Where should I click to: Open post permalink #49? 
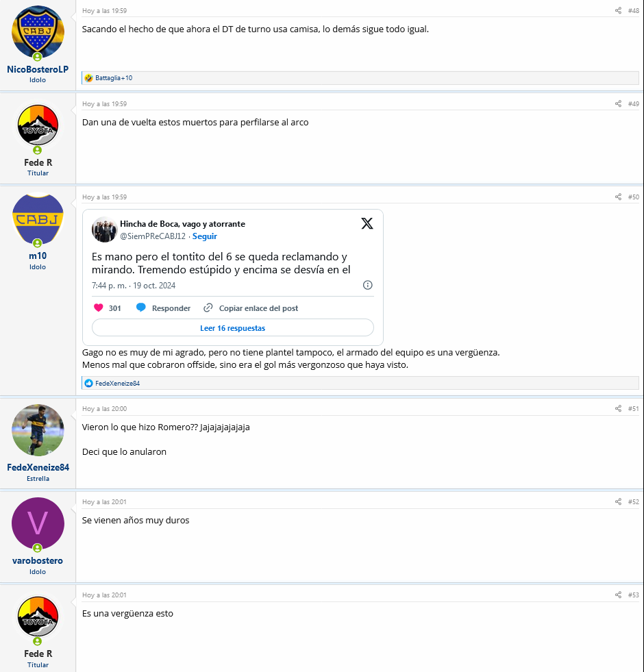(x=633, y=103)
